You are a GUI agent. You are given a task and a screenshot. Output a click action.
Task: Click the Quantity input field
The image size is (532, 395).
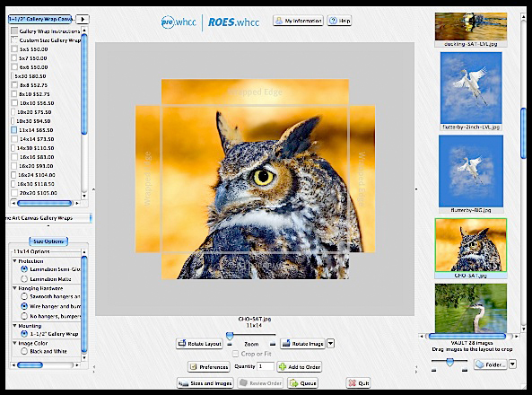266,366
